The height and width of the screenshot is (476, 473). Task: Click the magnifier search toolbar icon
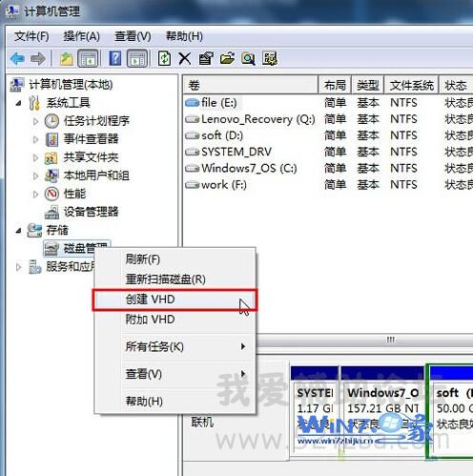pos(248,59)
